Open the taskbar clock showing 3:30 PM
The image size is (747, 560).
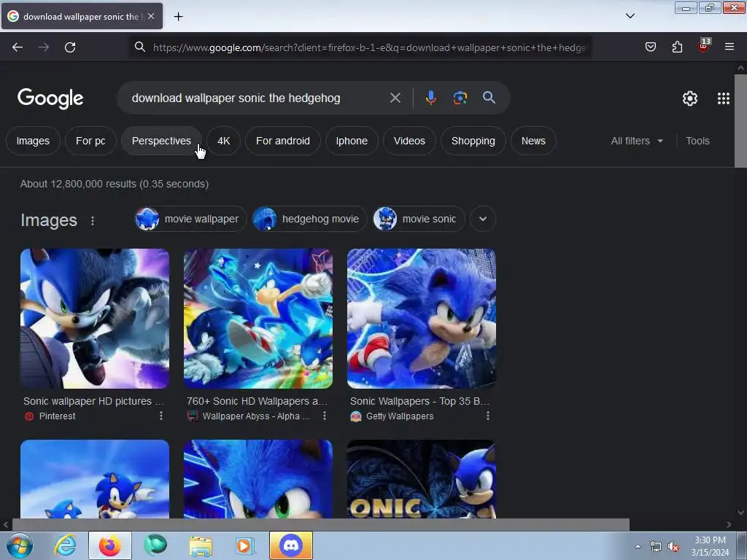[x=710, y=546]
